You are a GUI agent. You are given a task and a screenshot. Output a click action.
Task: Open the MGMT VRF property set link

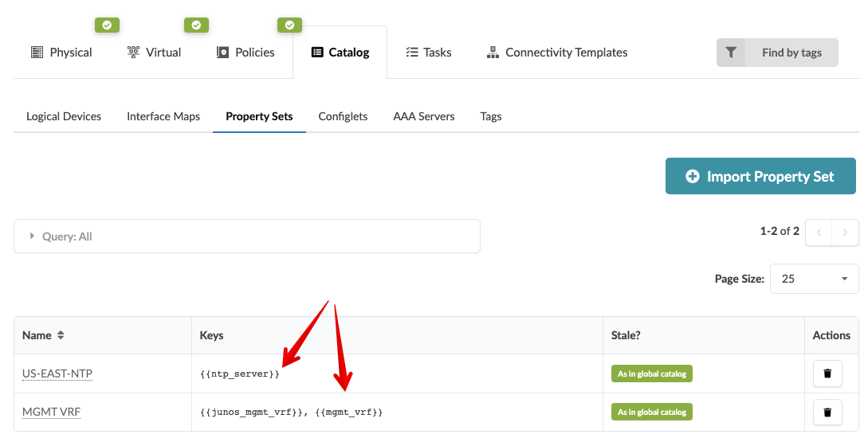point(51,412)
